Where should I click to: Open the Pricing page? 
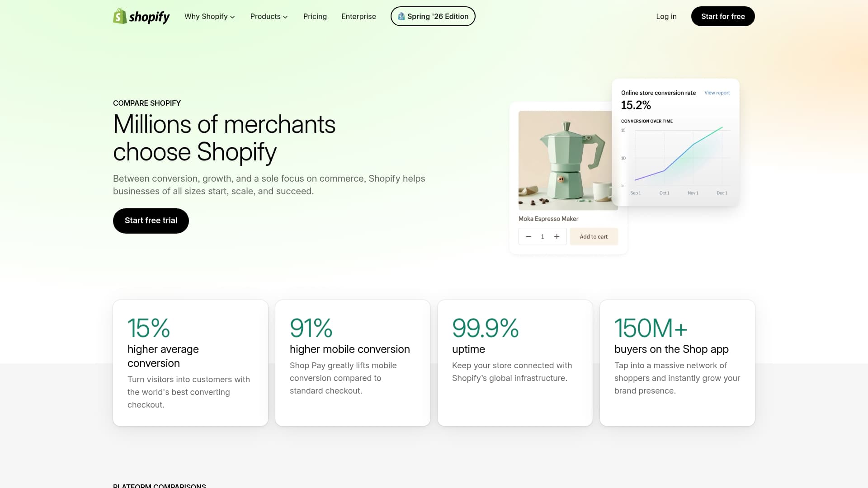point(315,16)
